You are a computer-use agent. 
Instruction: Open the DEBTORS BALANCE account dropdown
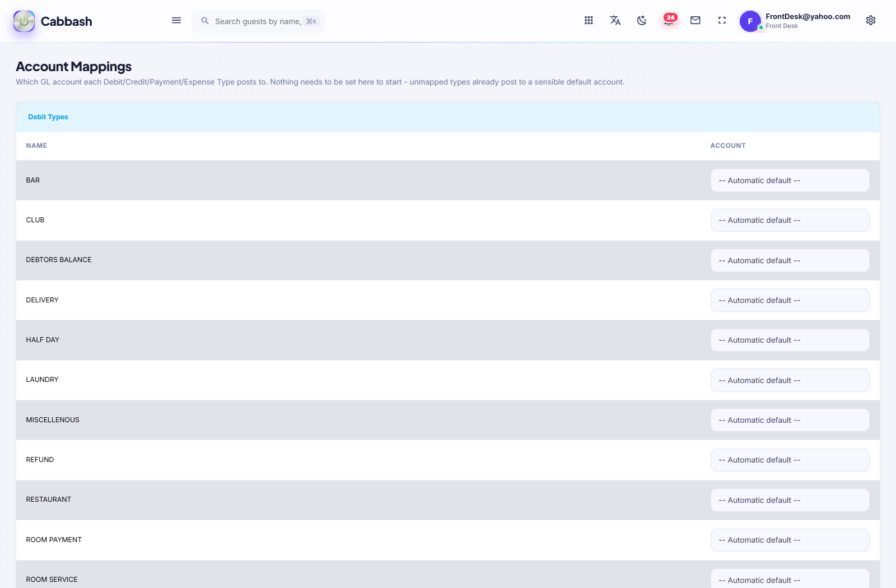790,260
